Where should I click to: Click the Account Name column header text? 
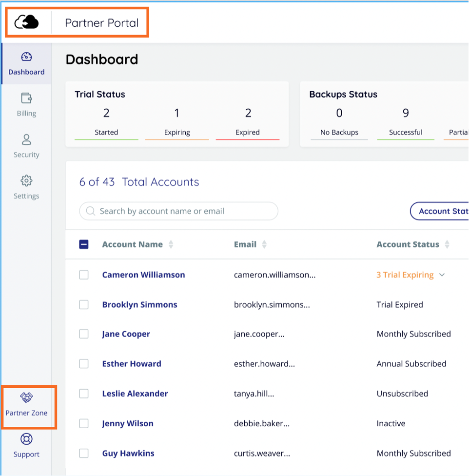(132, 244)
